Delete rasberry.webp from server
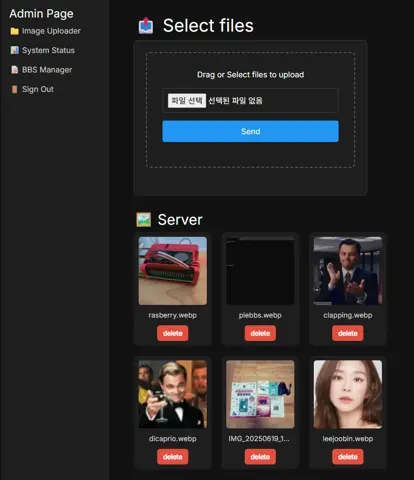 tap(172, 333)
